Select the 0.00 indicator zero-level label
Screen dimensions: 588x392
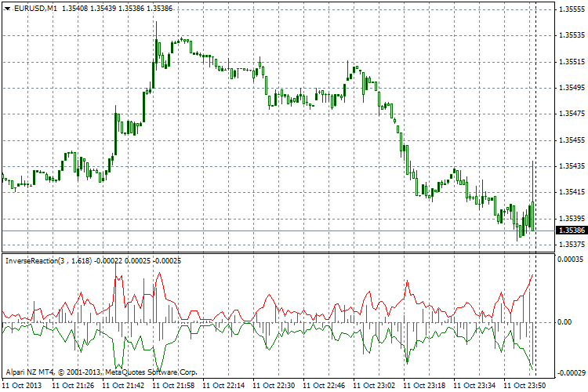[564, 321]
